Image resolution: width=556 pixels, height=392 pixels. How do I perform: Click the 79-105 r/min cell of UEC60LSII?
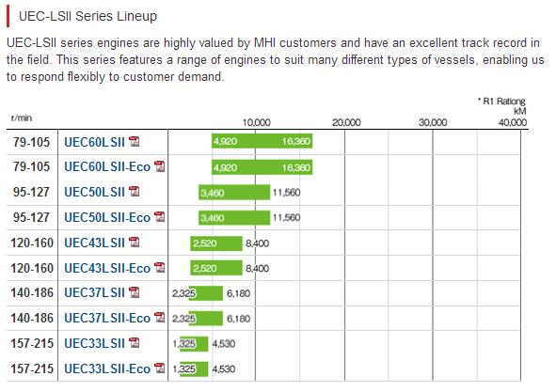click(x=32, y=142)
